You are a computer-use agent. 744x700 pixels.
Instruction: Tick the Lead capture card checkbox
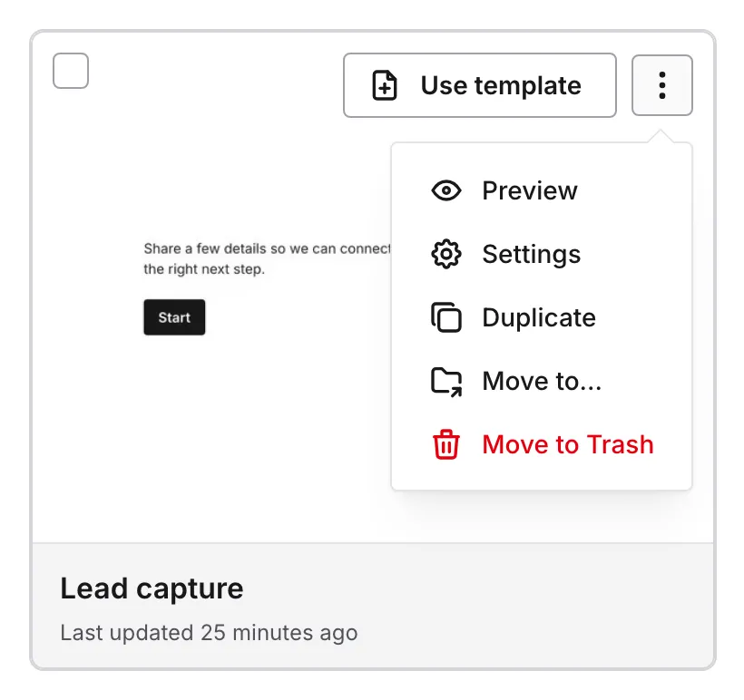(x=71, y=71)
